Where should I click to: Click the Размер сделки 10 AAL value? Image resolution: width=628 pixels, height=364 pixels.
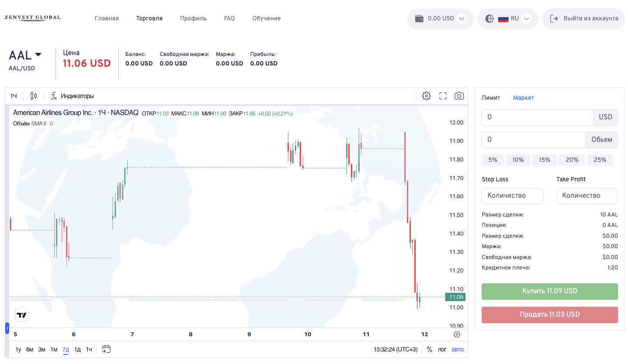click(609, 215)
